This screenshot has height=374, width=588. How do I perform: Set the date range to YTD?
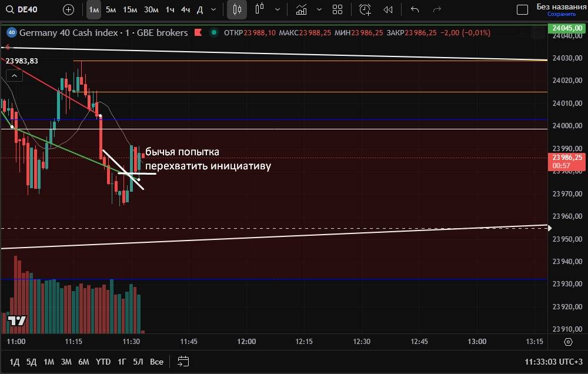click(103, 361)
